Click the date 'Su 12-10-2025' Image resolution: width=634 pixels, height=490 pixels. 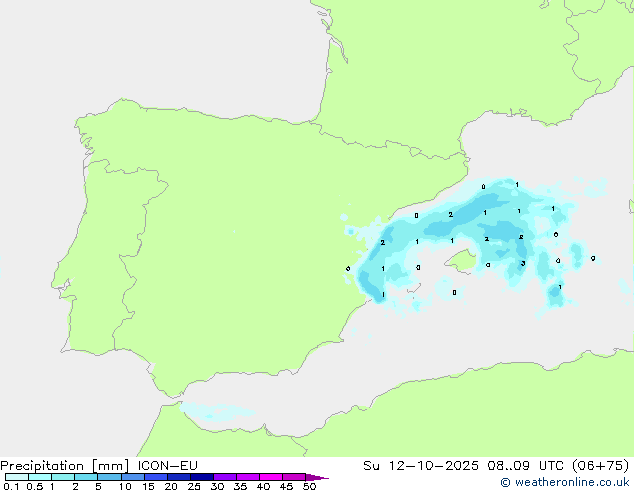pos(421,465)
